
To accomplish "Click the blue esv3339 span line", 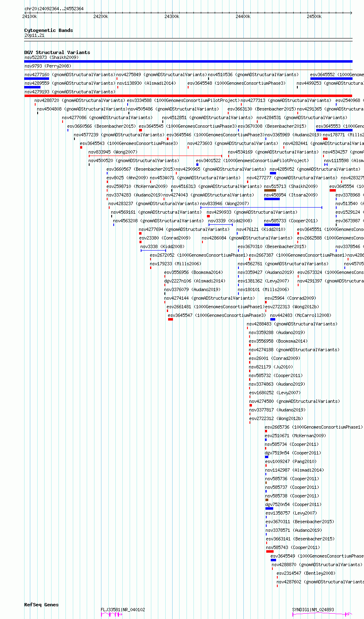I will coord(220,225).
